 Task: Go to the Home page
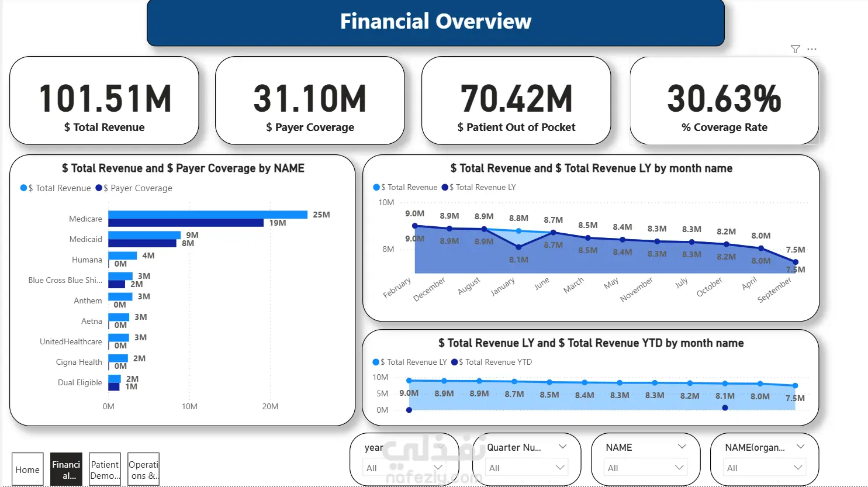(x=27, y=469)
